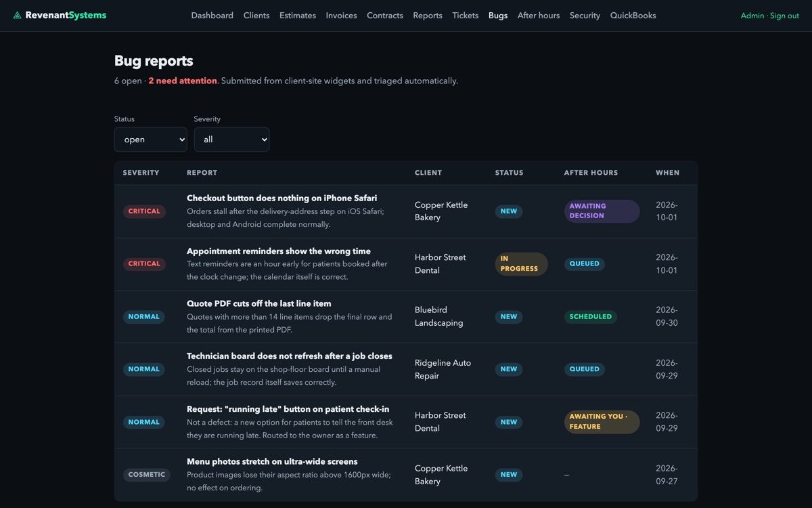Screen dimensions: 812x508
Task: Open the Dashboard page
Action: tap(212, 16)
